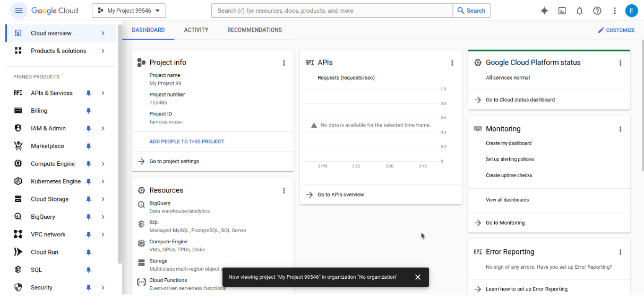The height and width of the screenshot is (300, 644).
Task: Select Cloud overview in sidebar
Action: click(x=61, y=33)
